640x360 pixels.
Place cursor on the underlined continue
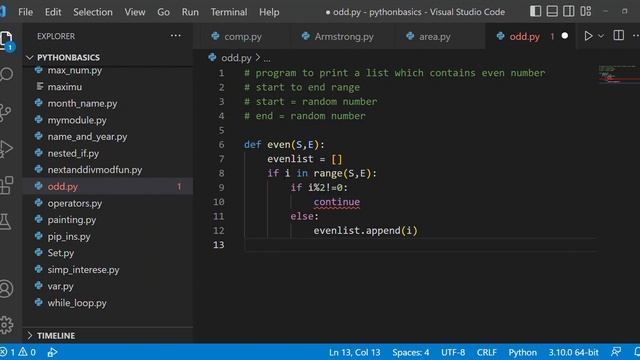coord(337,202)
